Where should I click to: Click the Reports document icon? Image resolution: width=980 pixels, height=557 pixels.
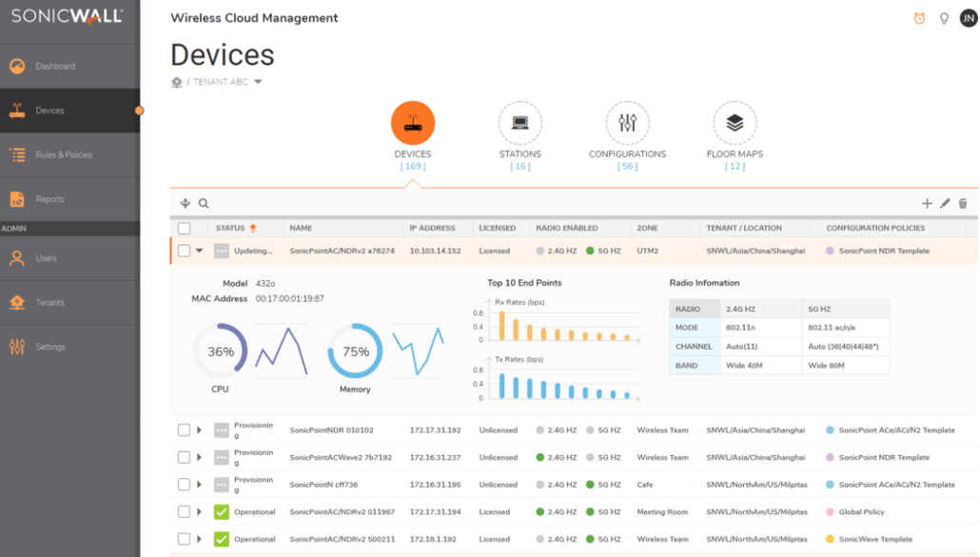click(17, 199)
